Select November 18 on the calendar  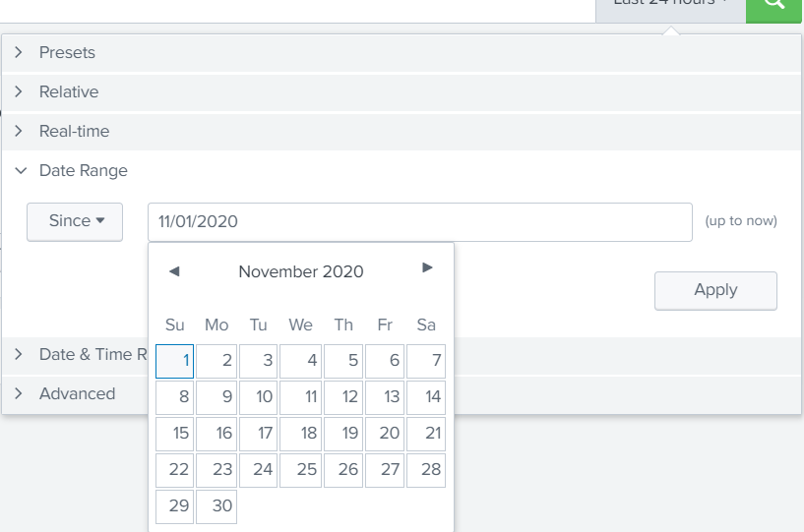(x=301, y=434)
